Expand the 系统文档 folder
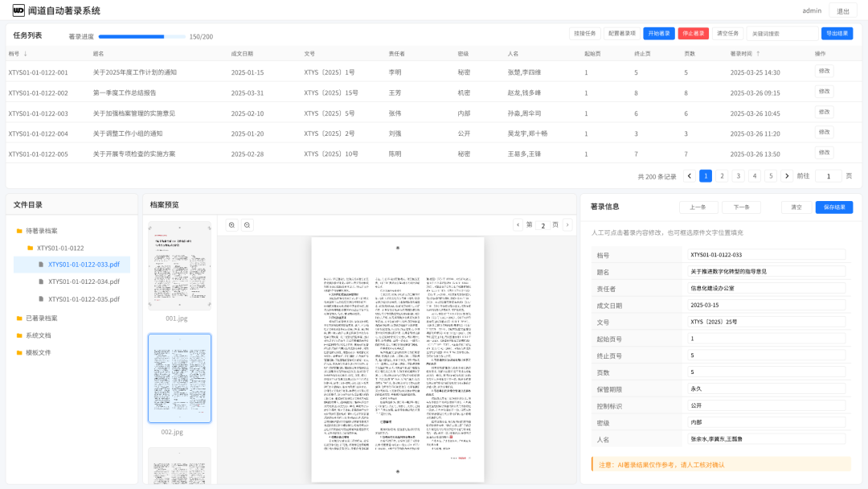 [x=38, y=335]
